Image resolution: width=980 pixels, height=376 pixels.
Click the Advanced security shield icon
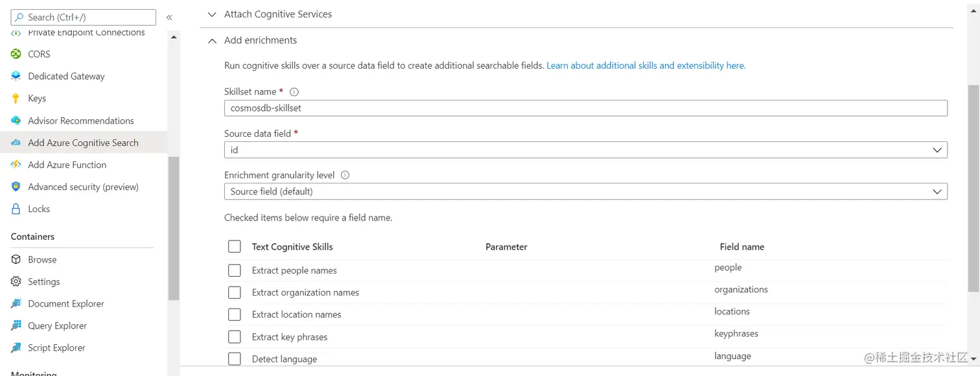click(16, 187)
